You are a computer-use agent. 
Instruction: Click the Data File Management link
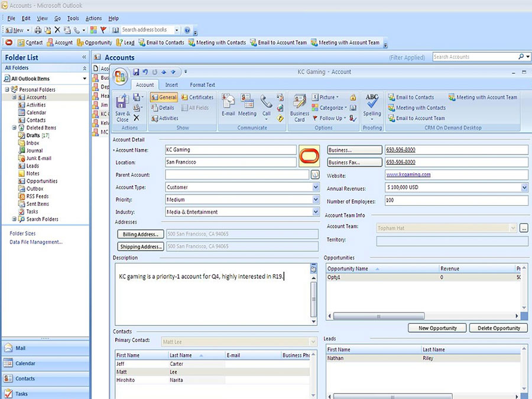36,242
